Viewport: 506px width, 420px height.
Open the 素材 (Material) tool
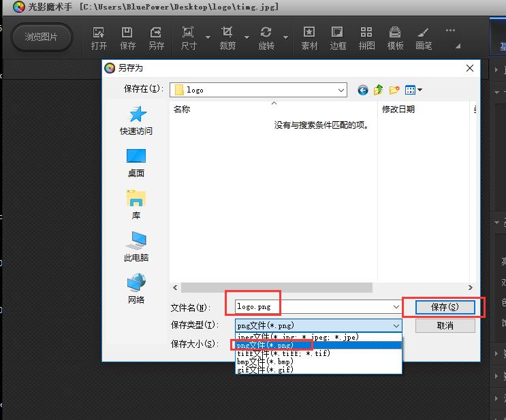(309, 38)
